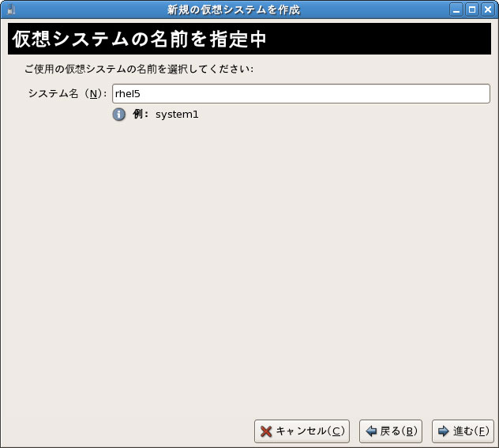Image resolution: width=499 pixels, height=448 pixels.
Task: Click the example text system1
Action: tap(177, 115)
